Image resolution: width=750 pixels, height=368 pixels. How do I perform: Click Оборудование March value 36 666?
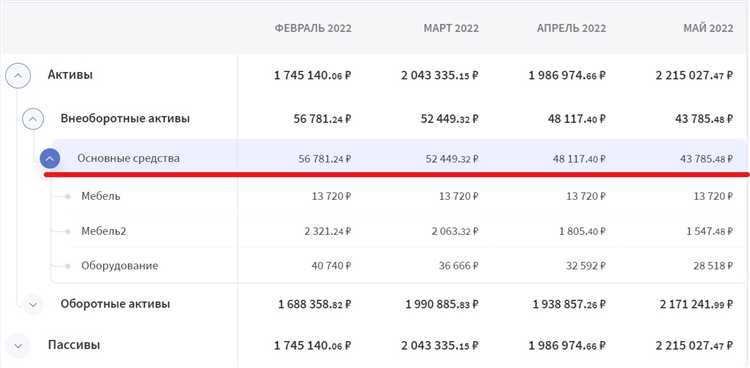point(459,266)
